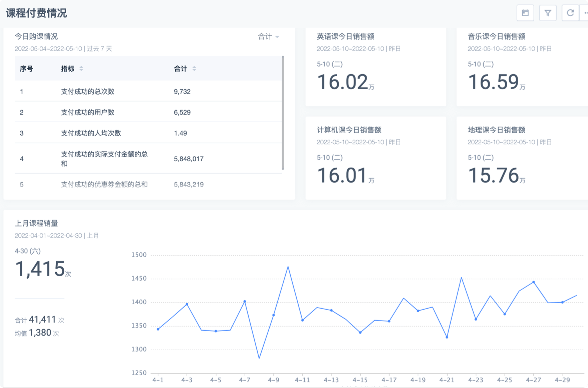Click the 15.76万 geography course sales figure

click(x=497, y=175)
